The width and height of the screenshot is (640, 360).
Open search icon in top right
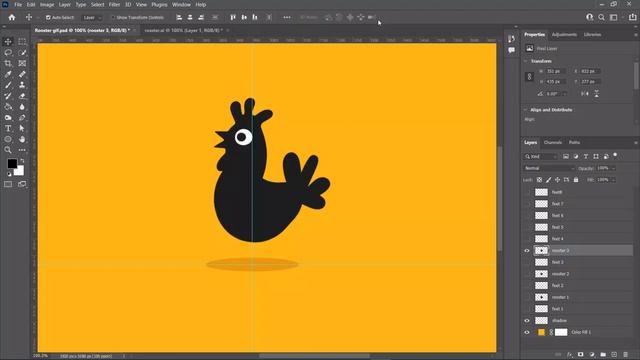coord(601,17)
